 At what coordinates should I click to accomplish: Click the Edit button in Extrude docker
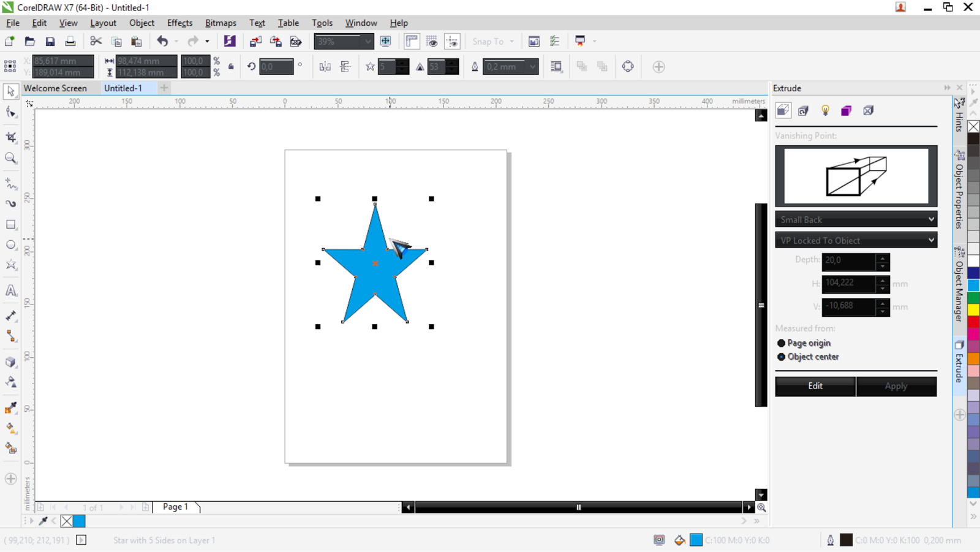(x=815, y=386)
